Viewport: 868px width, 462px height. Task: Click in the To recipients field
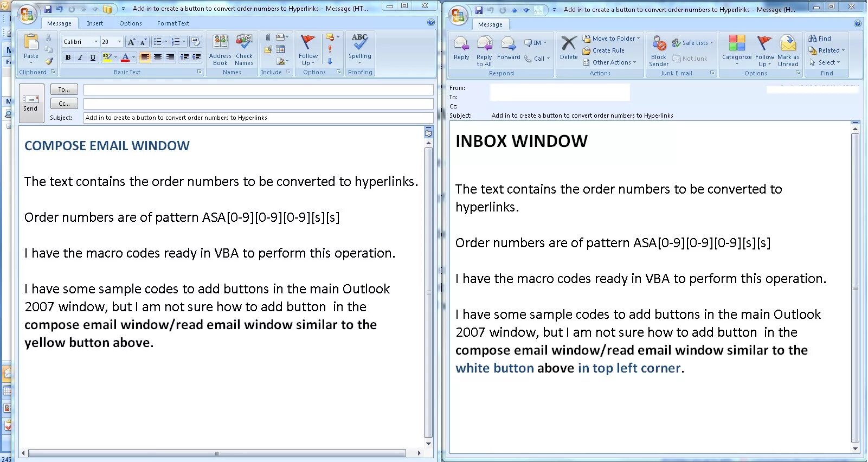(258, 89)
